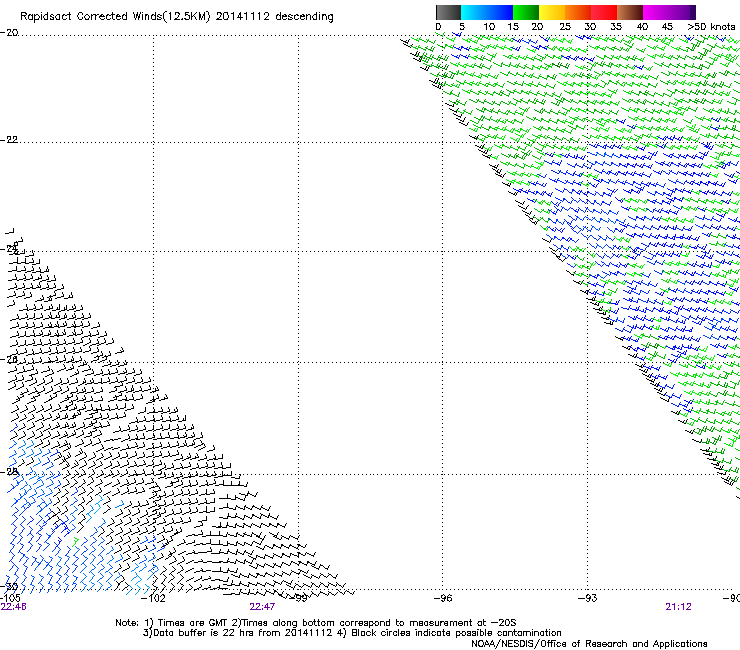Screen dimensions: 740x650
Task: Click the orange 25–30 knots color segment
Action: tap(578, 12)
